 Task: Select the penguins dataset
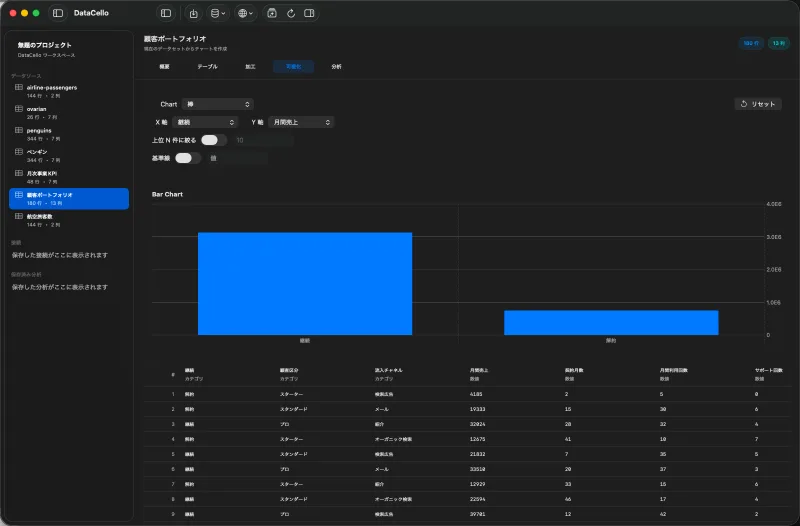[69, 134]
